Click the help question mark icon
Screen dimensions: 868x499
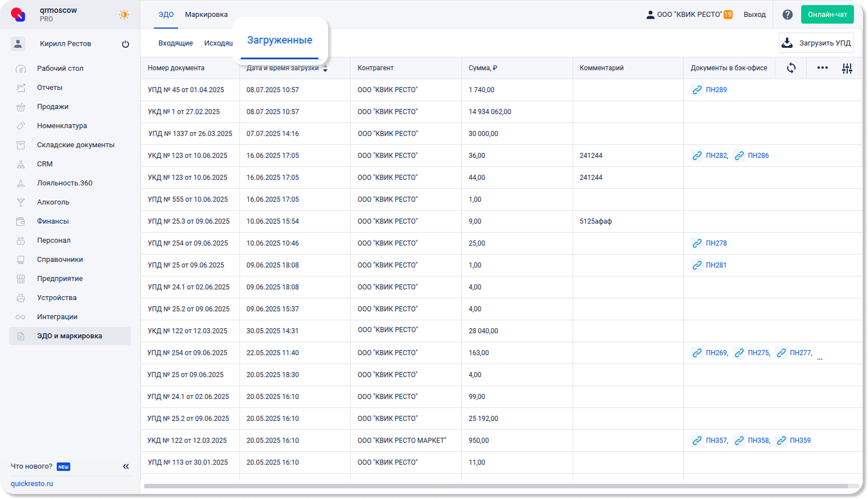(788, 15)
